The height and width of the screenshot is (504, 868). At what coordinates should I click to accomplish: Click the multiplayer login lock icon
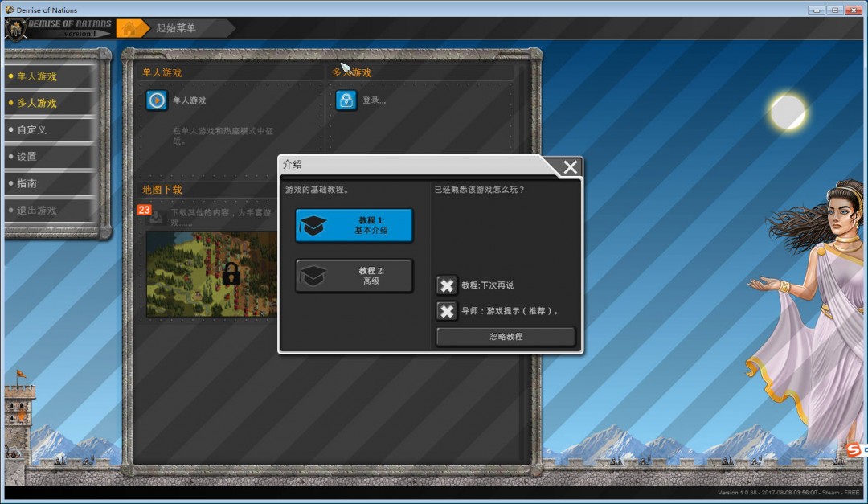tap(346, 100)
